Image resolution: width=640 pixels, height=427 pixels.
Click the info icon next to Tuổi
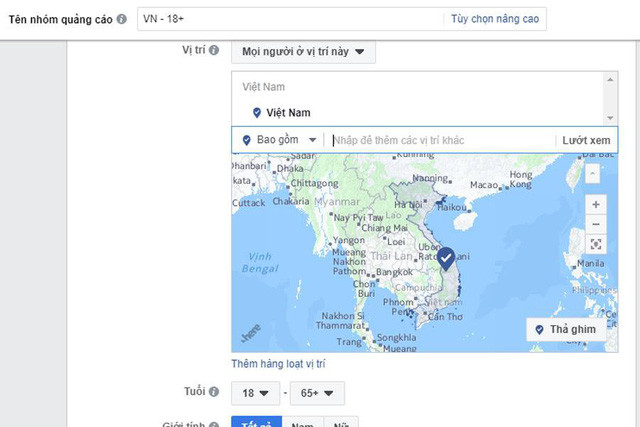click(x=214, y=391)
